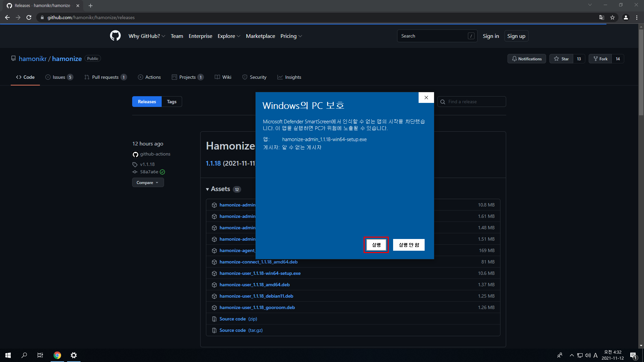Select the Releases toggle button
The width and height of the screenshot is (644, 362).
(147, 102)
